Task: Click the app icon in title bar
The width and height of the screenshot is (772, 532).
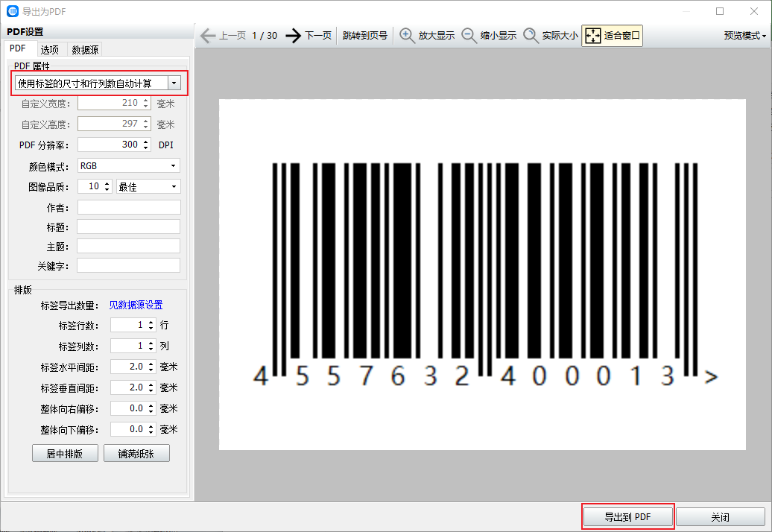Action: tap(13, 11)
